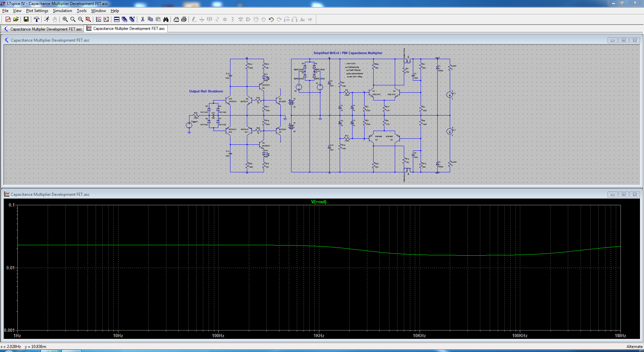
Task: Click the Alternate indicator in status bar
Action: click(634, 347)
